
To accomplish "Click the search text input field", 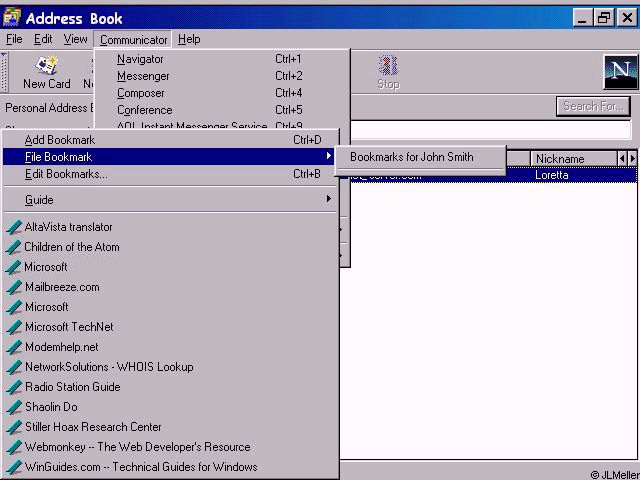I will pos(491,130).
